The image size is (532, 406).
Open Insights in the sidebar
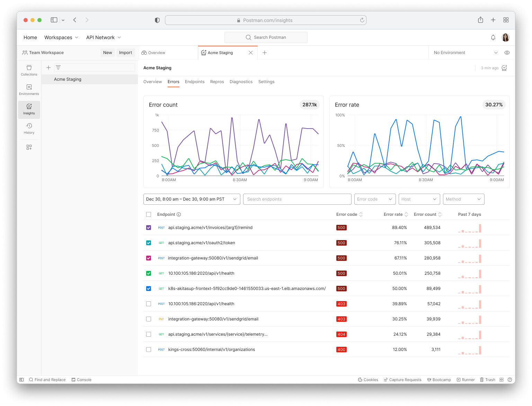point(29,109)
